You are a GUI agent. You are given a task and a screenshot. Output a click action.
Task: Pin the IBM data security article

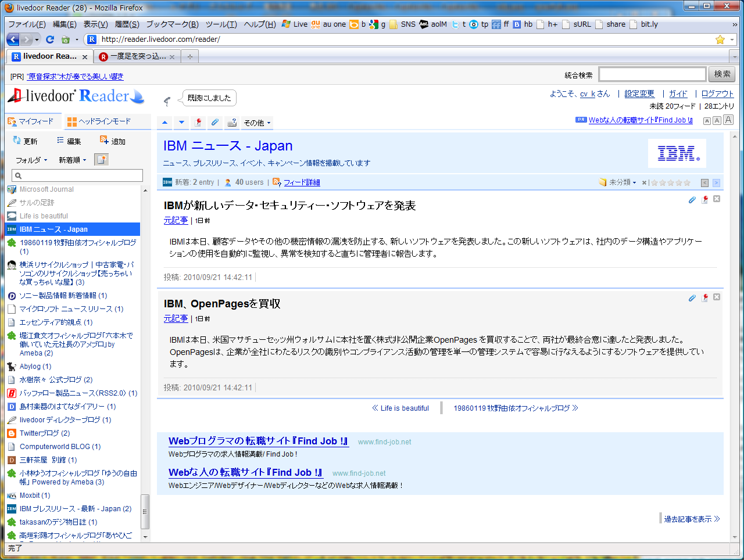[704, 199]
